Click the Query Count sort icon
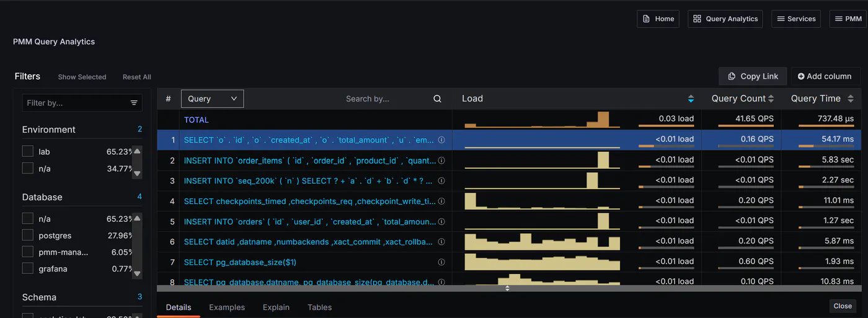Image resolution: width=868 pixels, height=318 pixels. click(771, 99)
